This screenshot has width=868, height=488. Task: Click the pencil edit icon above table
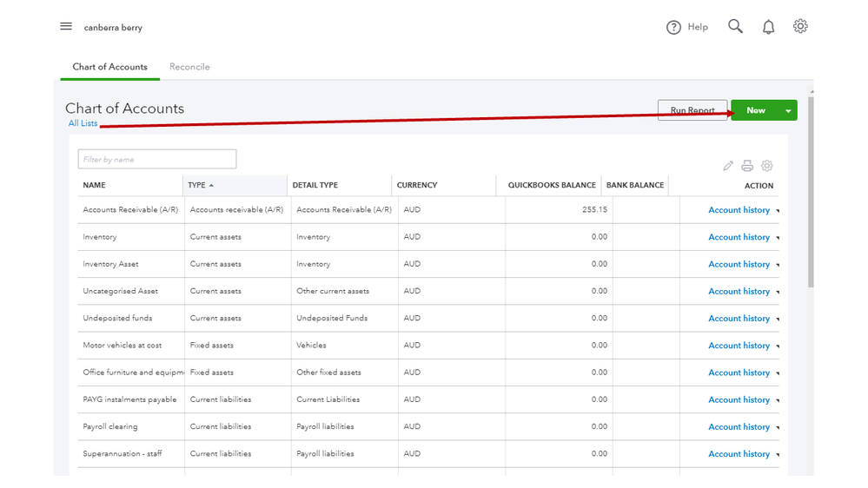click(x=728, y=166)
